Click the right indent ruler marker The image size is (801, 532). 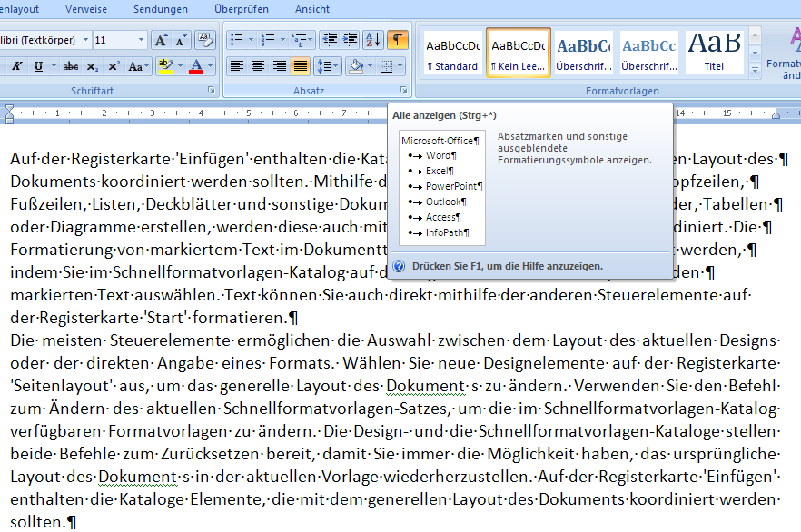tap(776, 115)
